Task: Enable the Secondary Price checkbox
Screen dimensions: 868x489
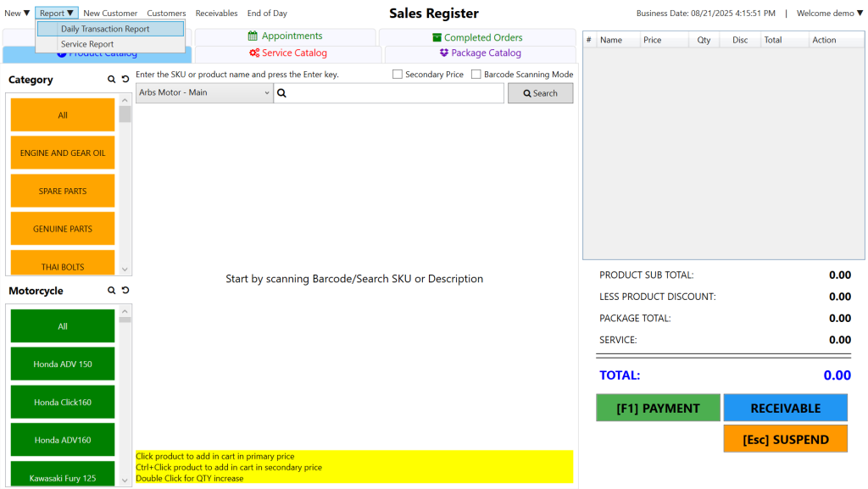Action: pos(398,74)
